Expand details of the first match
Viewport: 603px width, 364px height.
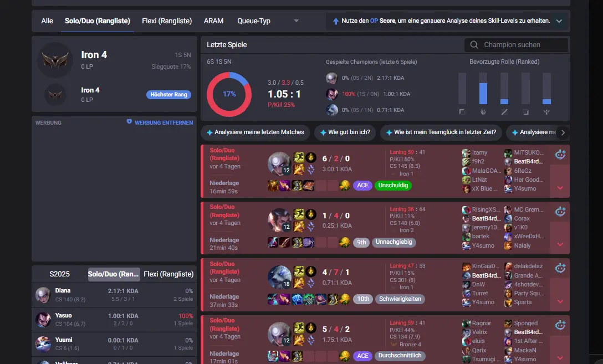[x=560, y=188]
